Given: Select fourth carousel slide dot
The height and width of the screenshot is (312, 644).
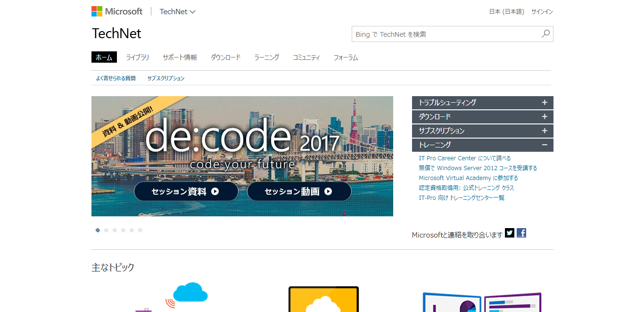Looking at the screenshot, I should 123,230.
